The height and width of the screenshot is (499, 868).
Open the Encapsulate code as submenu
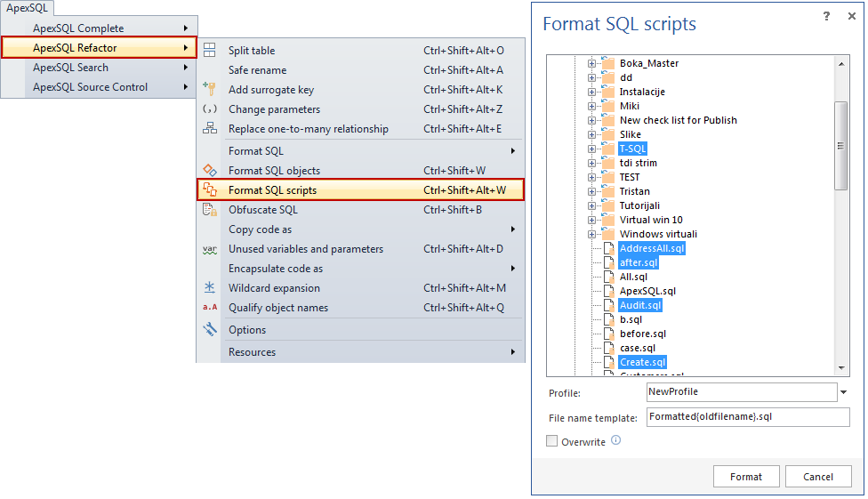tap(360, 268)
